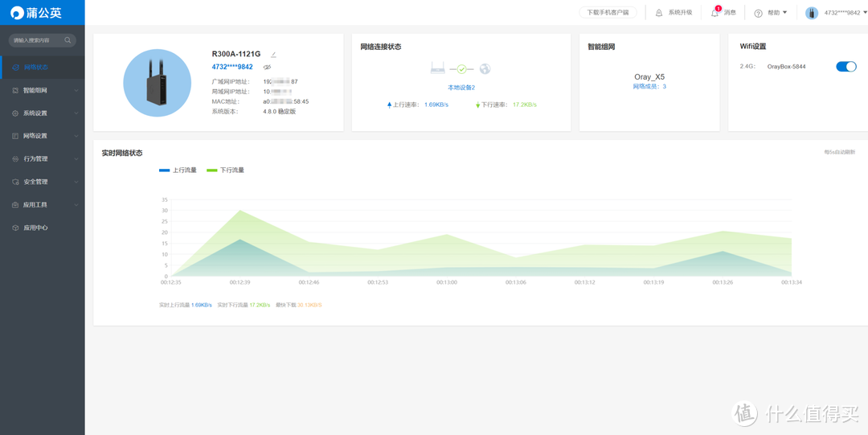Toggle the 上行流量 legend series in chart
868x435 pixels.
click(x=178, y=170)
